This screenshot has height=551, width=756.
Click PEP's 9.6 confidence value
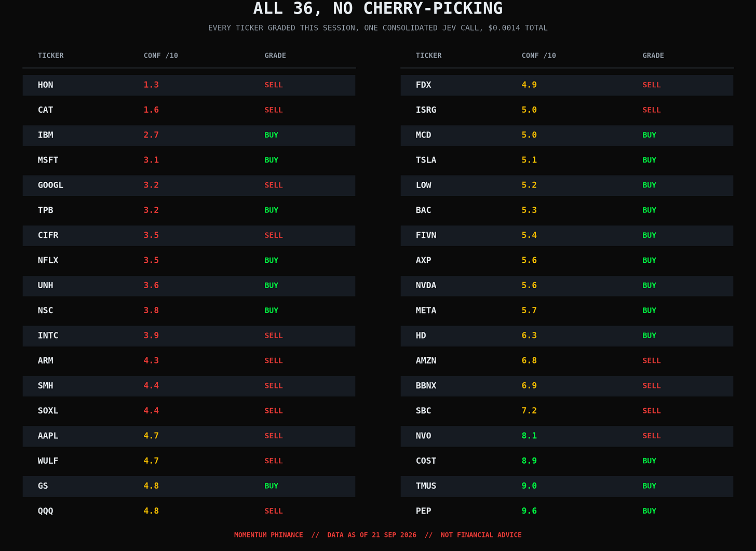529,511
